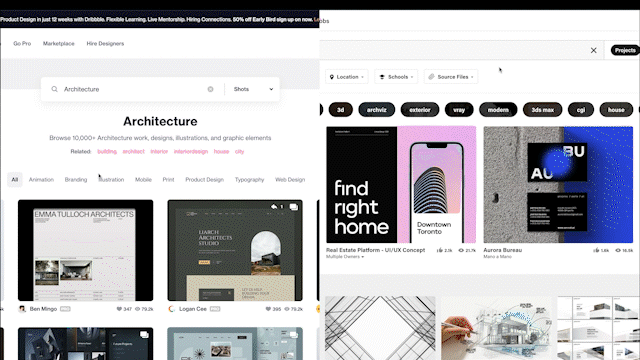
Task: Open the Shots dropdown
Action: (253, 89)
